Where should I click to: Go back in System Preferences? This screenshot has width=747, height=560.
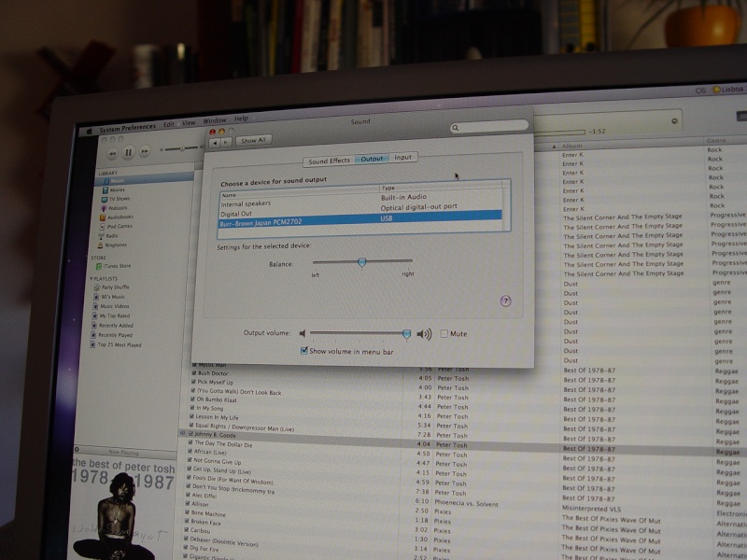[x=215, y=143]
